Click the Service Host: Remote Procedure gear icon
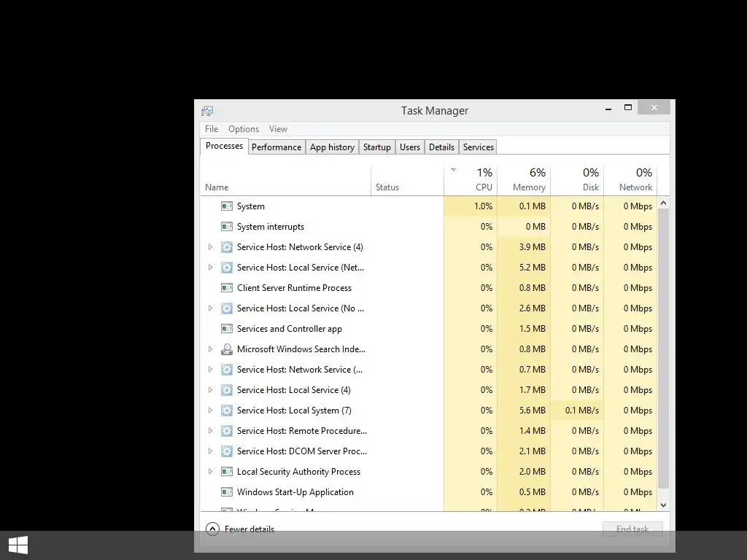Image resolution: width=747 pixels, height=560 pixels. tap(227, 431)
